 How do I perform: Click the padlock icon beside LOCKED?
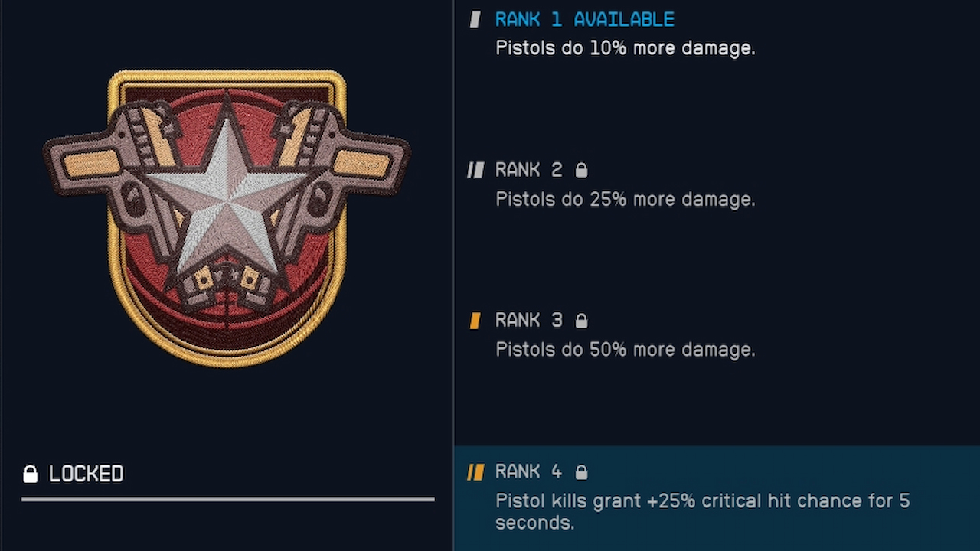pos(30,474)
